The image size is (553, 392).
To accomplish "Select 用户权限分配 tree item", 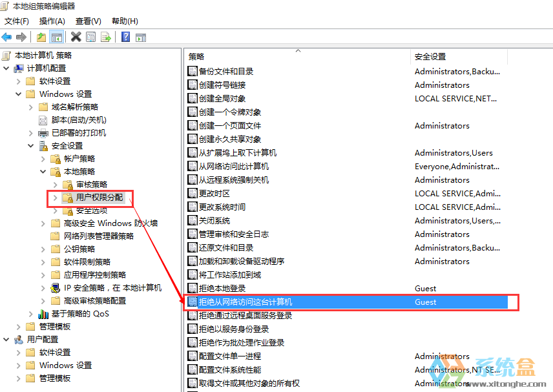I will tap(99, 198).
